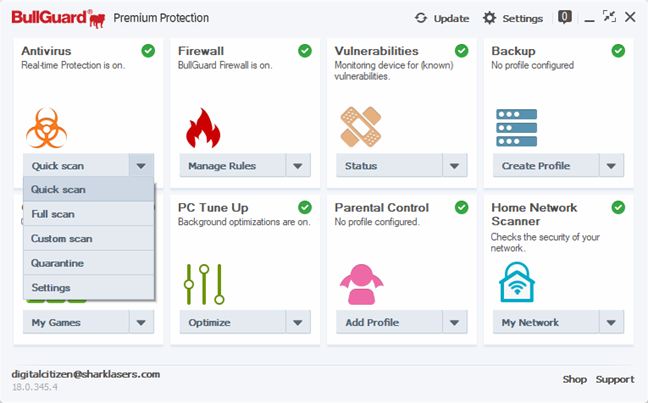Image resolution: width=648 pixels, height=403 pixels.
Task: Select Quick scan from the open menu
Action: 88,189
